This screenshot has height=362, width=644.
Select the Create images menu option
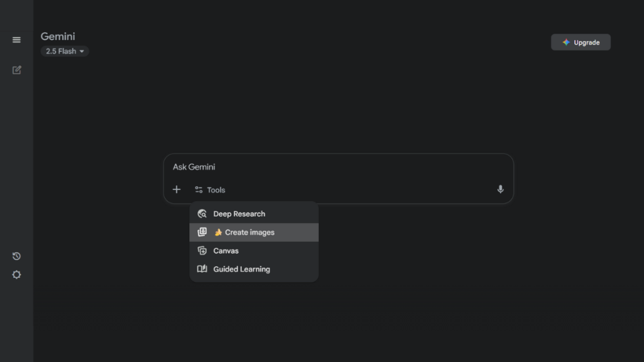point(250,233)
